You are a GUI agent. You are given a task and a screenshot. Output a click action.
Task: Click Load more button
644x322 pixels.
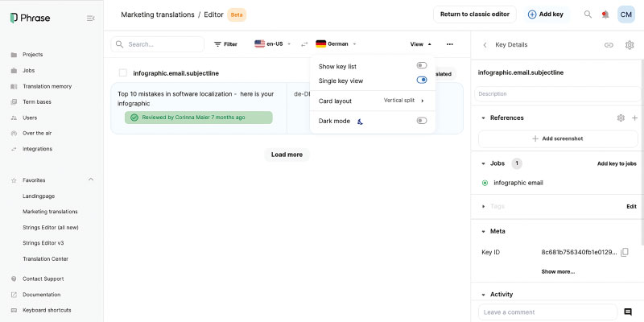pos(287,155)
